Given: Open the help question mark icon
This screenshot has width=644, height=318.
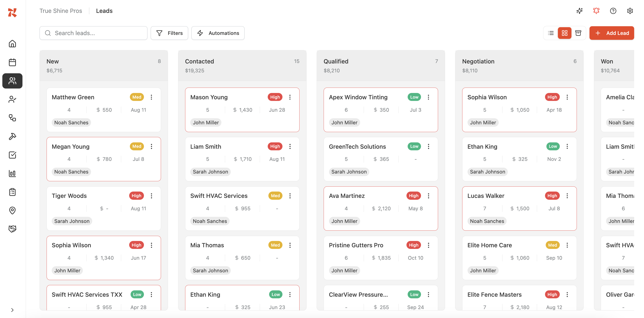Looking at the screenshot, I should tap(613, 11).
